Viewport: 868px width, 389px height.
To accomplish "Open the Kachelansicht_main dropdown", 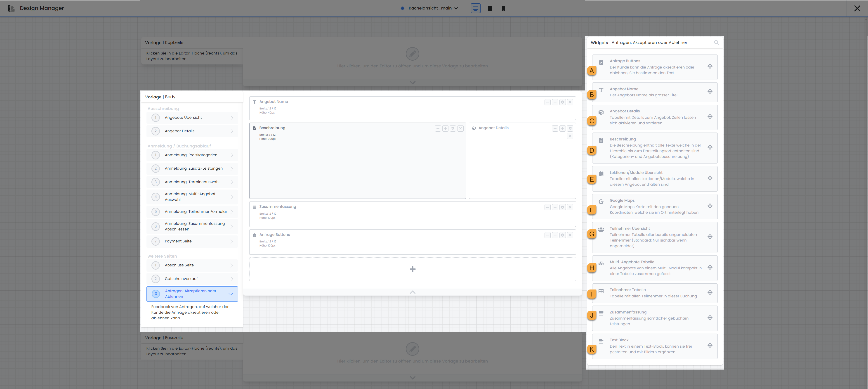I will [433, 8].
